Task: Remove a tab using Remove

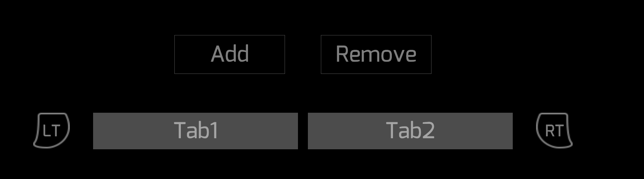Action: [376, 54]
